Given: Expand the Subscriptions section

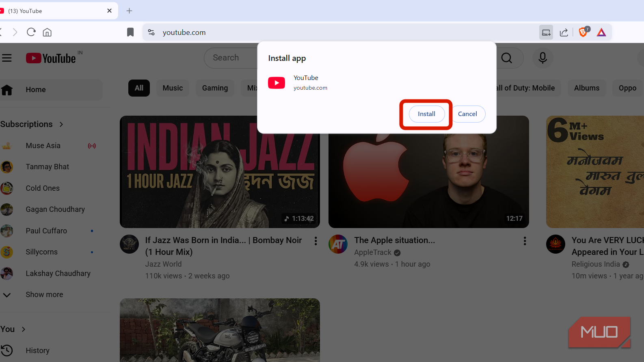Looking at the screenshot, I should point(32,124).
